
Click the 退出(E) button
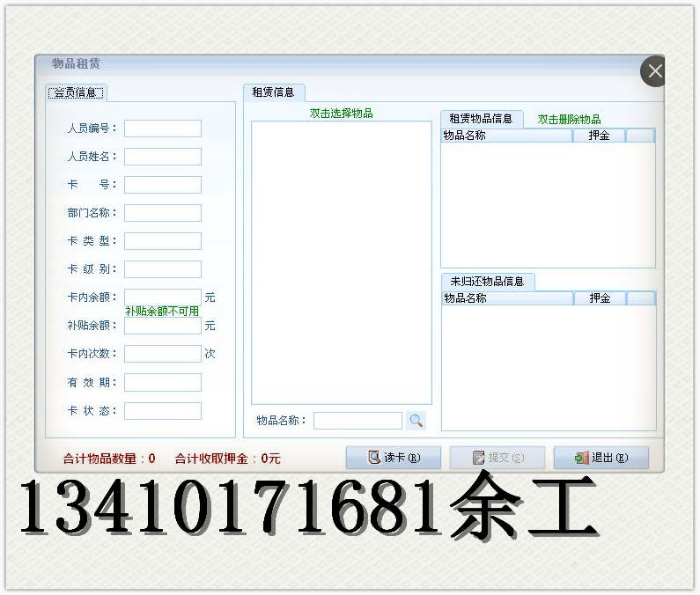coord(601,458)
